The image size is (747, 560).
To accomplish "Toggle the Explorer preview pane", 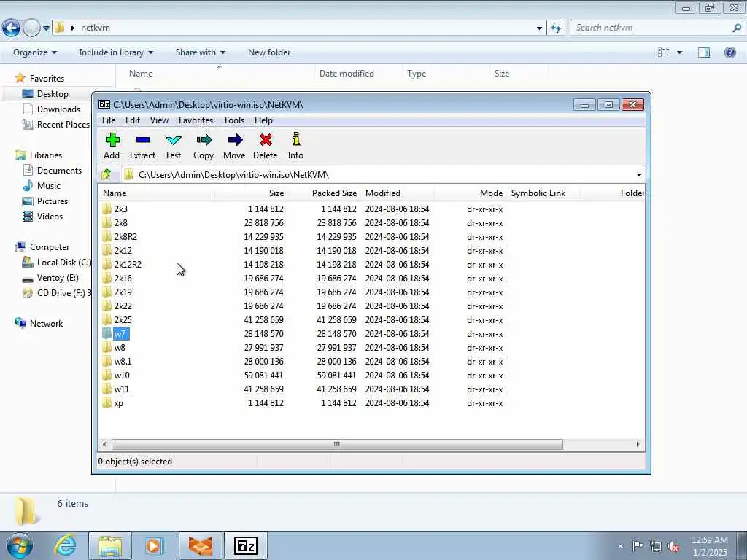I will [704, 52].
